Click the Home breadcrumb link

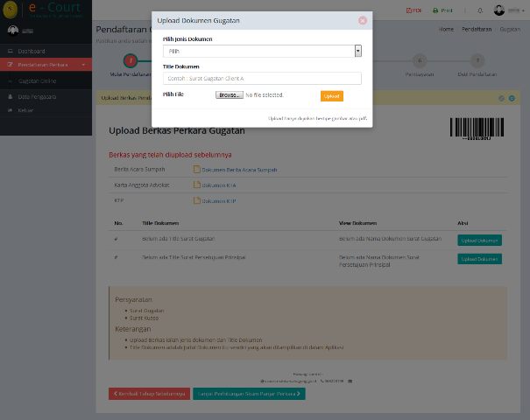pos(446,29)
